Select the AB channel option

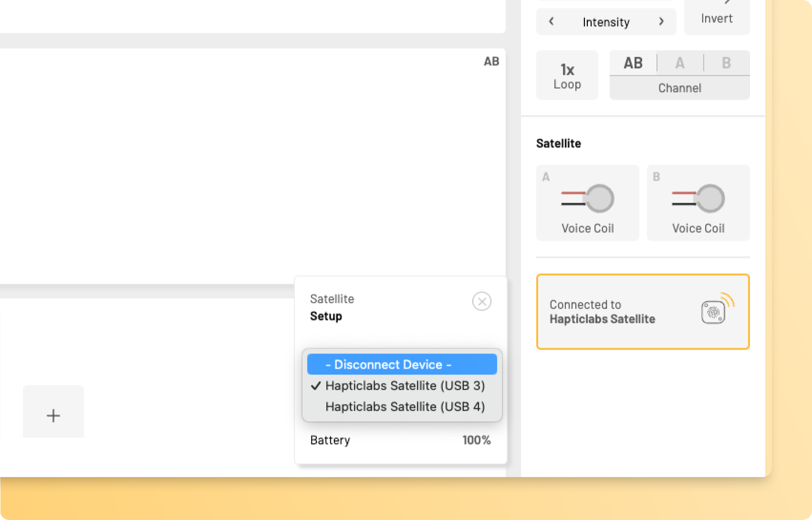point(633,63)
